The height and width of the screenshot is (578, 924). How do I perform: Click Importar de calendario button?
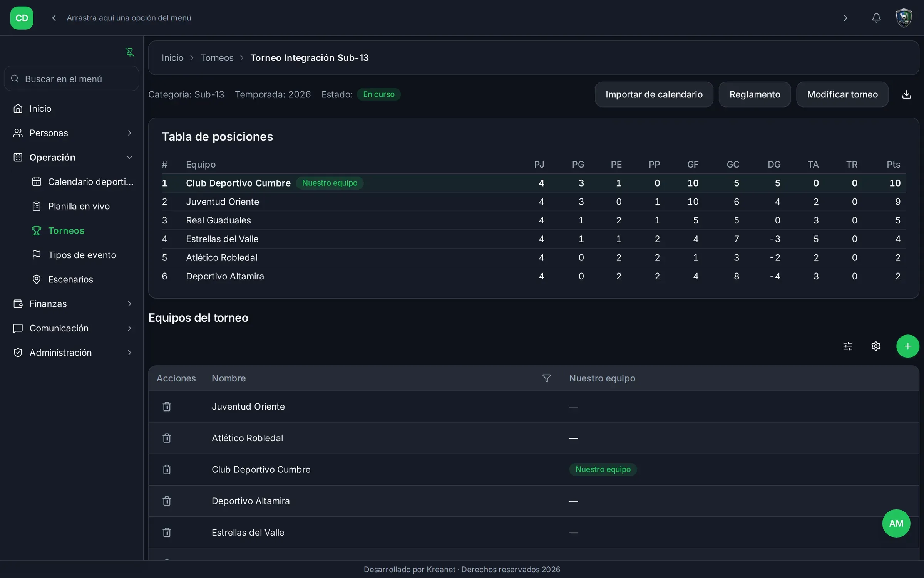654,94
